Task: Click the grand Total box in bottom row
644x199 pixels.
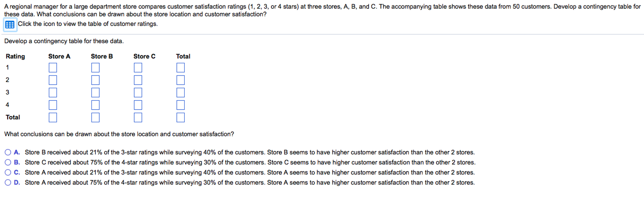Action: (180, 117)
